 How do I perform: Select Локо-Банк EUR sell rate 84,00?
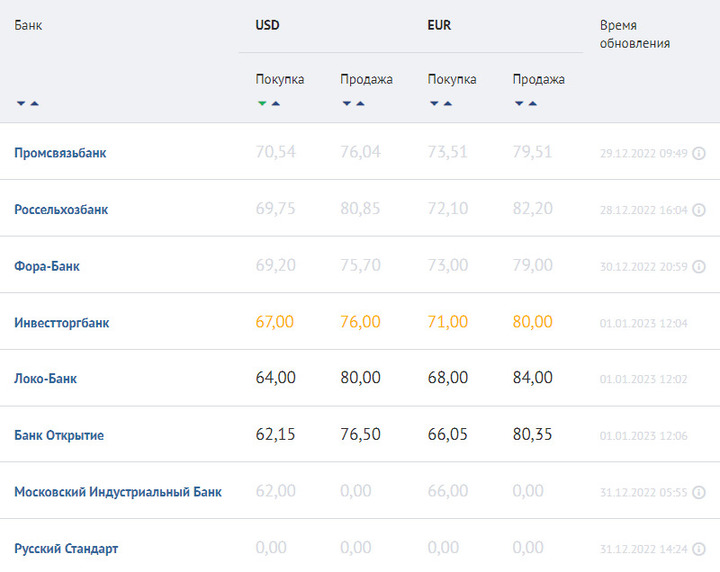(533, 378)
